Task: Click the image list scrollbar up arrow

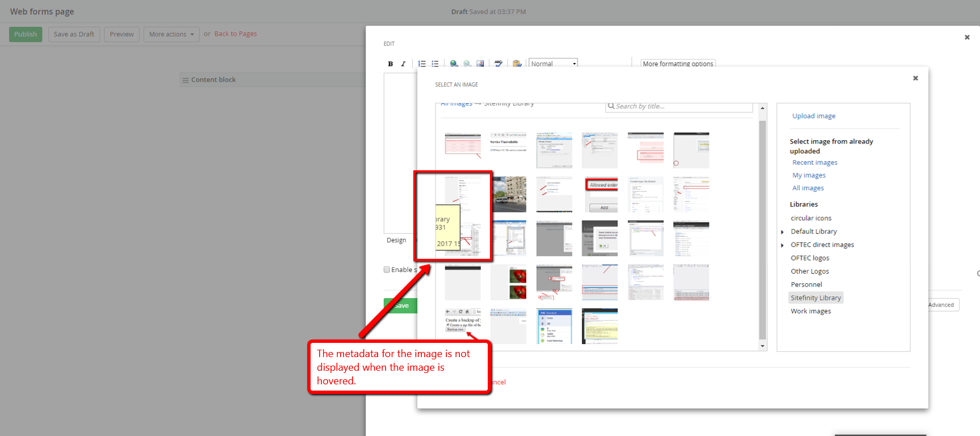Action: 763,108
